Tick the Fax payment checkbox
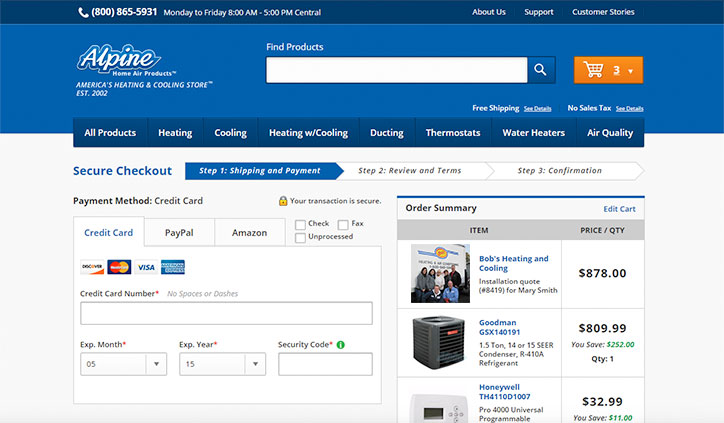The image size is (724, 423). pyautogui.click(x=343, y=225)
